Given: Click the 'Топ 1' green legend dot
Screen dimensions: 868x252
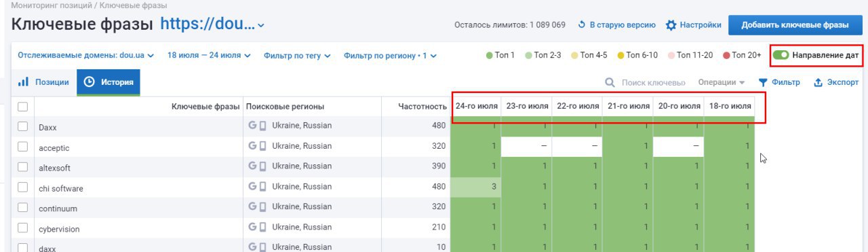Looking at the screenshot, I should [490, 55].
